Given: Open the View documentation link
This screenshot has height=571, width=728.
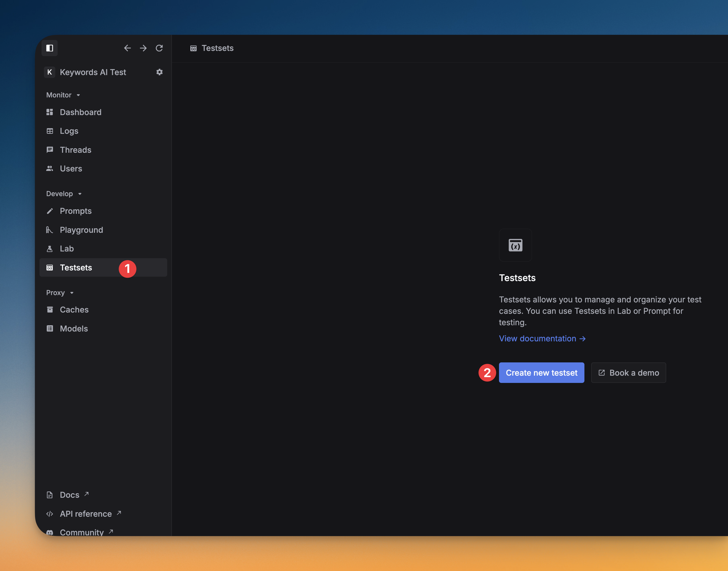Looking at the screenshot, I should pos(542,339).
